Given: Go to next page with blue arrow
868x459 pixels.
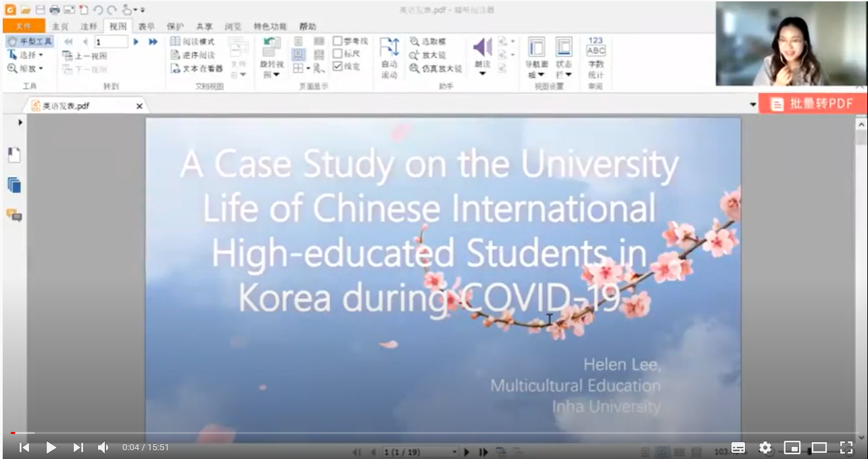Looking at the screenshot, I should tap(136, 42).
